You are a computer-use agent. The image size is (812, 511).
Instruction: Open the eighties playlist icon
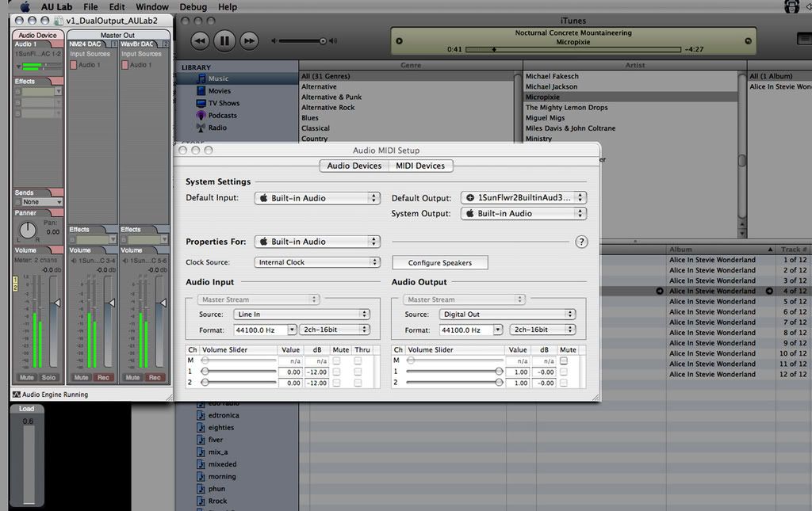click(201, 428)
